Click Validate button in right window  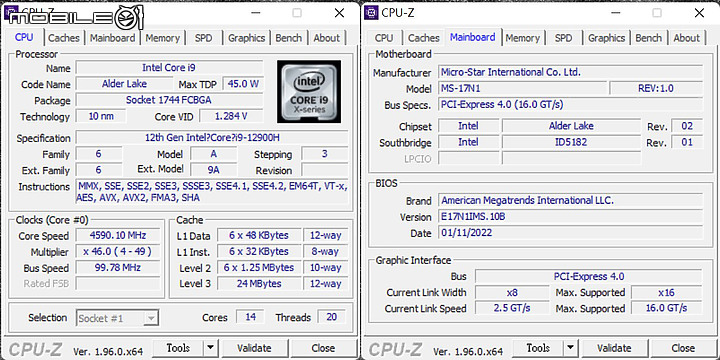pos(614,348)
